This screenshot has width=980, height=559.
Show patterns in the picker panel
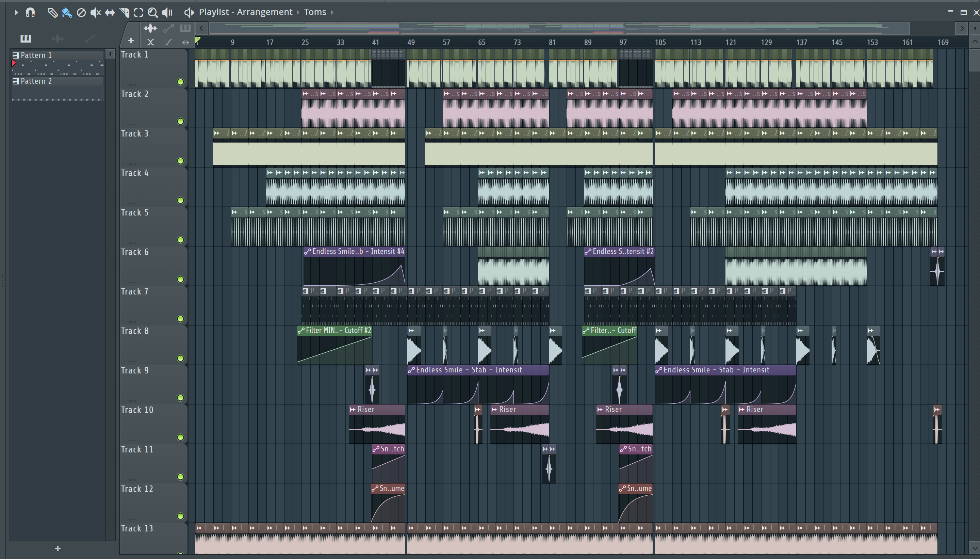point(26,38)
